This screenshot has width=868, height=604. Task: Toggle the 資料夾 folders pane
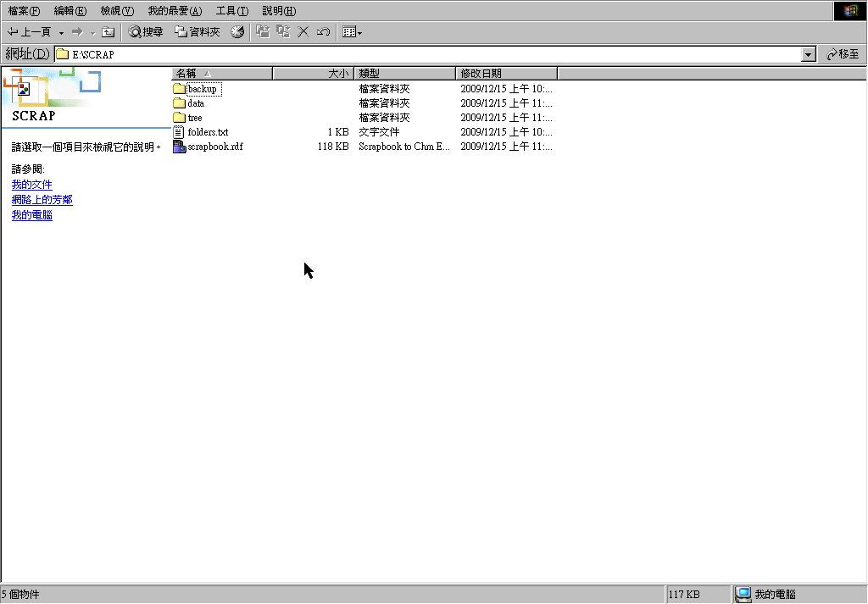click(x=198, y=32)
